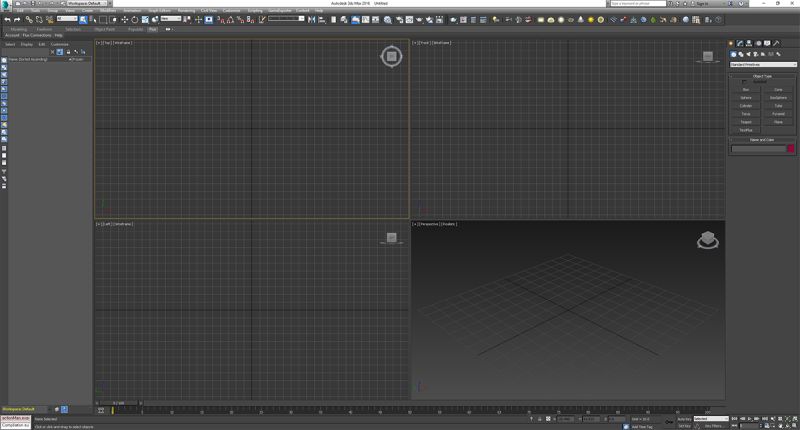Select the Select and Scale tool
The height and width of the screenshot is (430, 800).
[x=145, y=20]
